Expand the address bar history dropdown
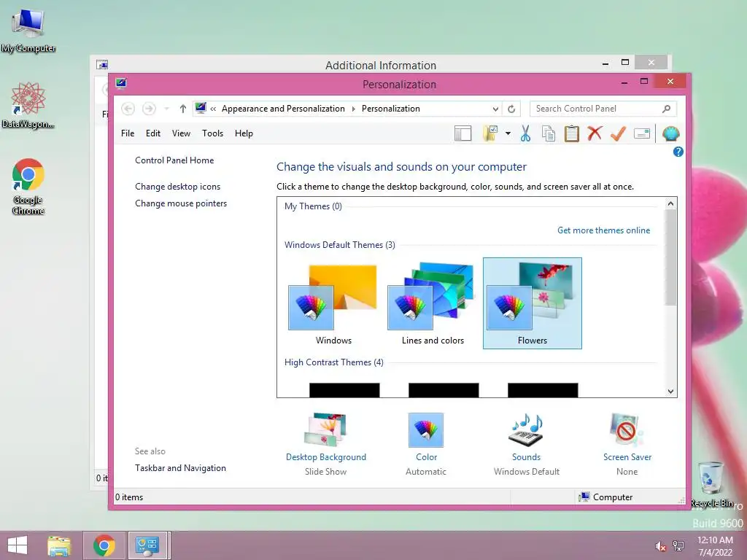The width and height of the screenshot is (747, 560). (x=495, y=109)
